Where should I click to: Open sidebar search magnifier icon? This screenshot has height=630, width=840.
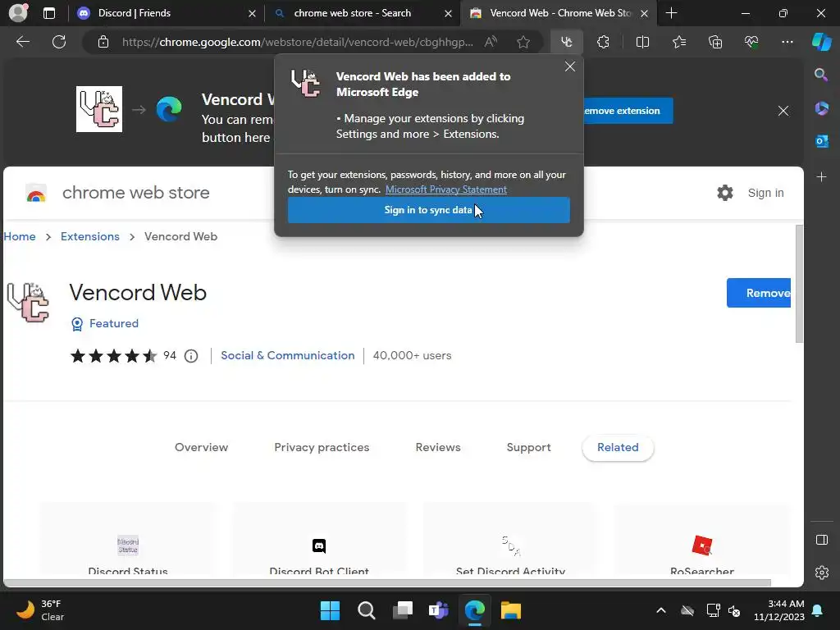point(821,75)
